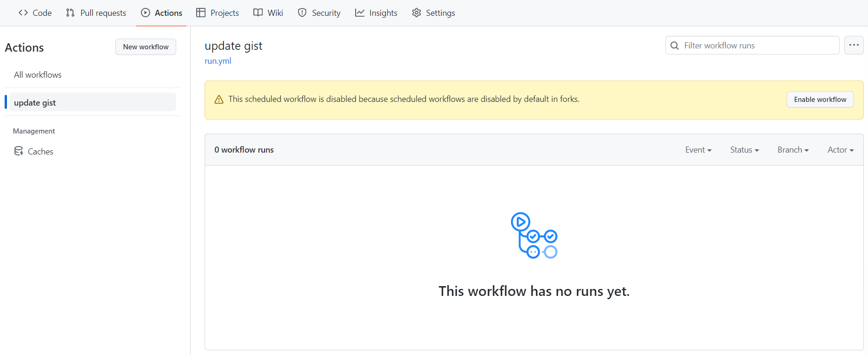Open the Security tab

319,13
